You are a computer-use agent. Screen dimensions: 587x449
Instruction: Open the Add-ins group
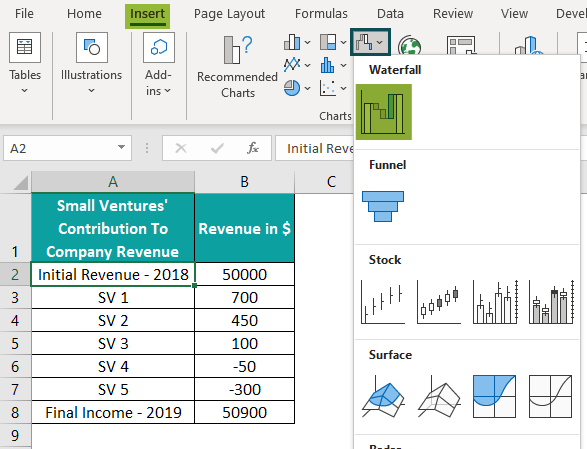(x=159, y=64)
